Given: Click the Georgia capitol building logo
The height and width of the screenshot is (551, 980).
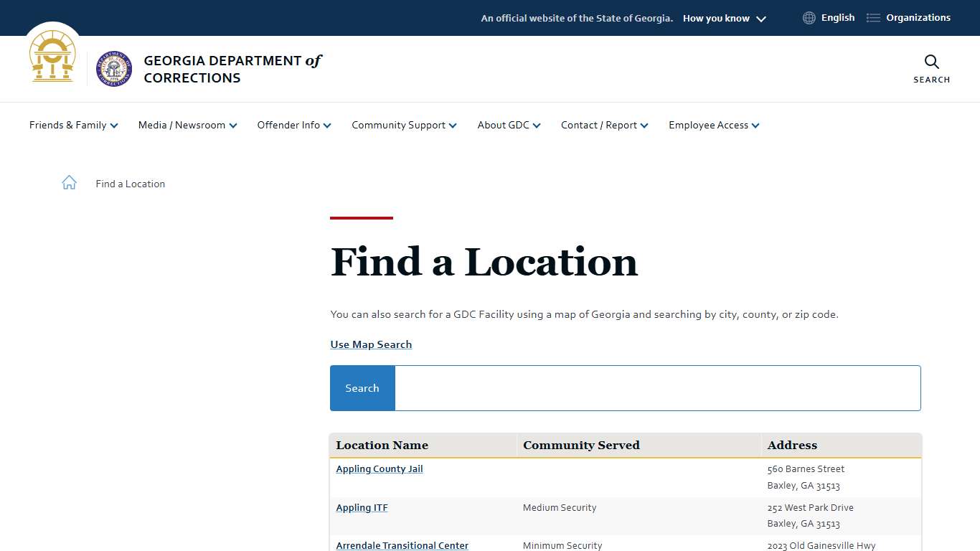Looking at the screenshot, I should point(52,56).
